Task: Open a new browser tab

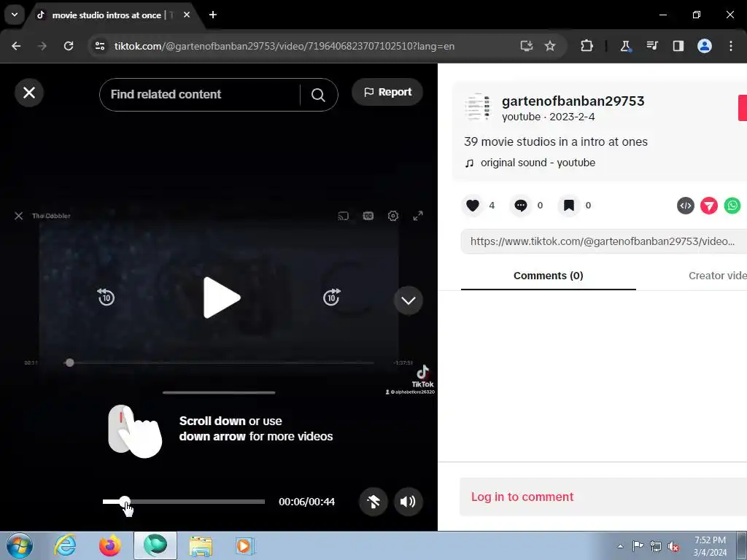Action: pyautogui.click(x=213, y=15)
